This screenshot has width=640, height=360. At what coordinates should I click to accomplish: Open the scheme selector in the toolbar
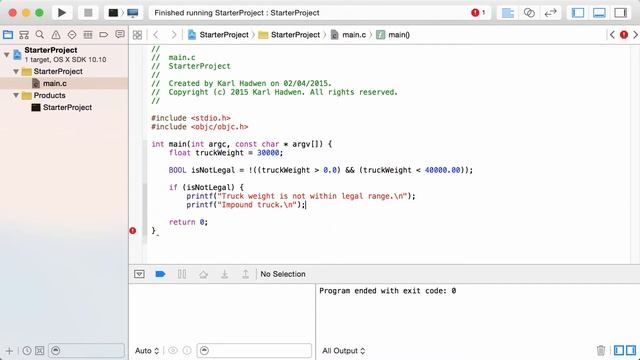click(x=113, y=13)
